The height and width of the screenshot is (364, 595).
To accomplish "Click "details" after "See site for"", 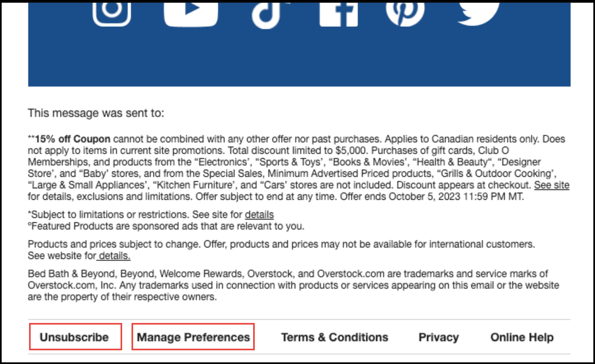I will point(259,215).
